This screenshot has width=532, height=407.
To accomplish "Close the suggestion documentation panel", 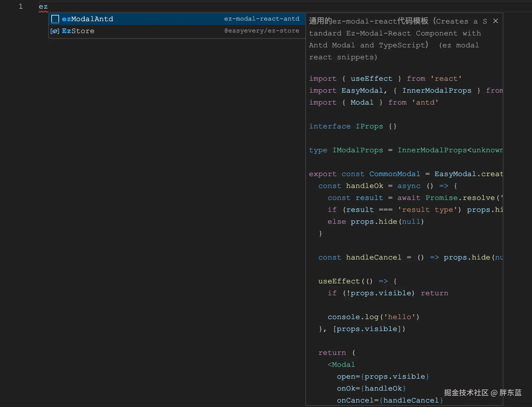I will [496, 21].
